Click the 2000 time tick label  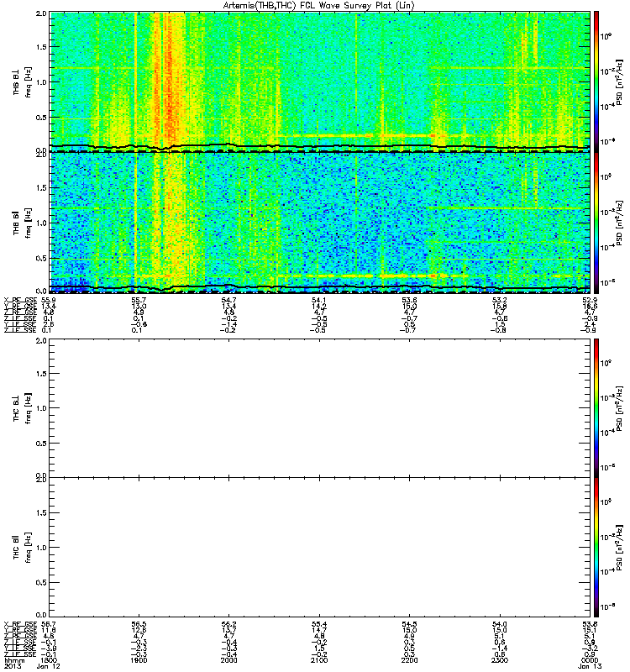click(x=228, y=660)
